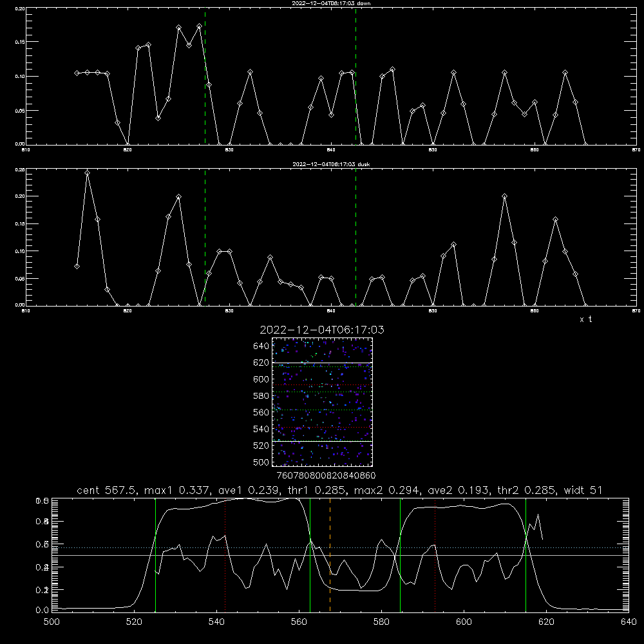Click the '2022-12-04T06:17:03 dusk' plot title
The image size is (644, 644).
pos(331,164)
